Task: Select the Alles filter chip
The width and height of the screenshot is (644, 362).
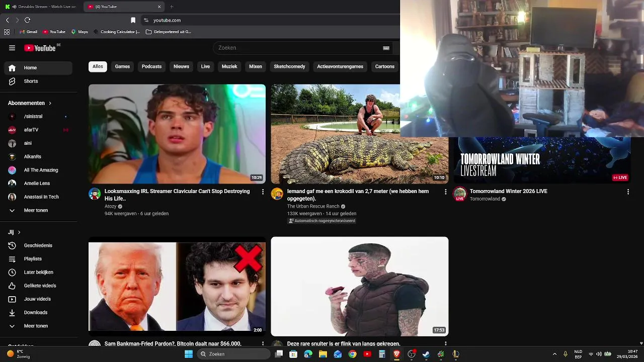Action: [98, 66]
